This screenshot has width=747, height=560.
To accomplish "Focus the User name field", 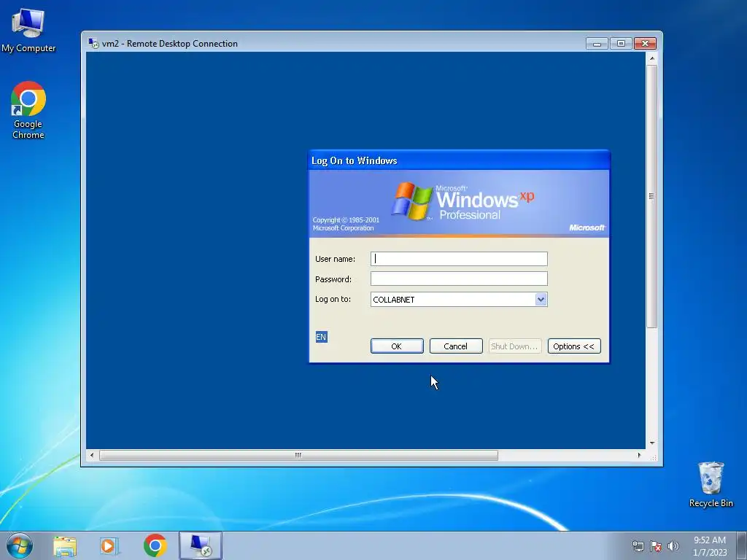I will [459, 259].
